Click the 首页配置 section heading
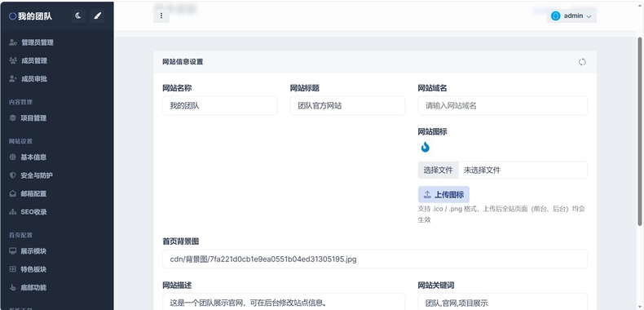The height and width of the screenshot is (310, 644). click(20, 235)
